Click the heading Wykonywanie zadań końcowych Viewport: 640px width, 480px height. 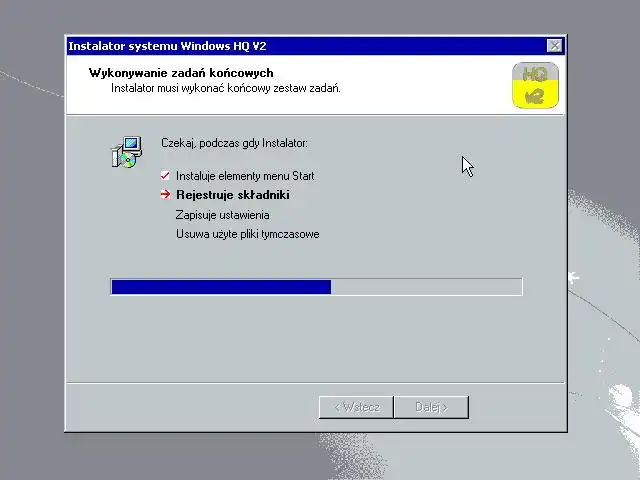click(x=181, y=73)
